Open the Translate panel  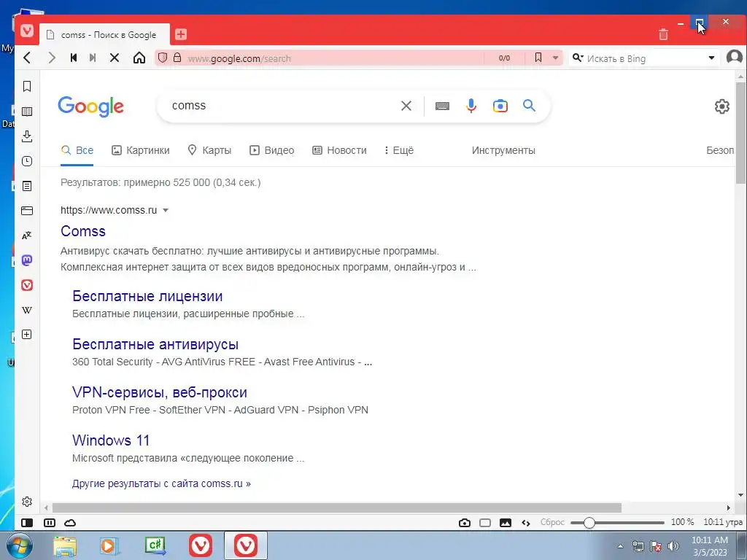pos(27,236)
